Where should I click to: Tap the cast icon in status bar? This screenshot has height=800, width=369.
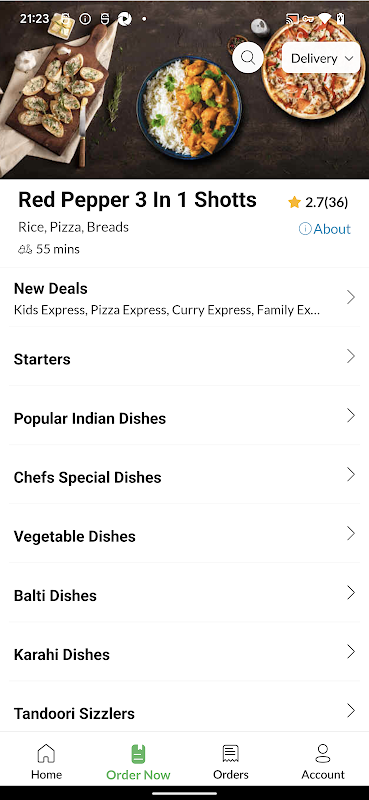[292, 19]
